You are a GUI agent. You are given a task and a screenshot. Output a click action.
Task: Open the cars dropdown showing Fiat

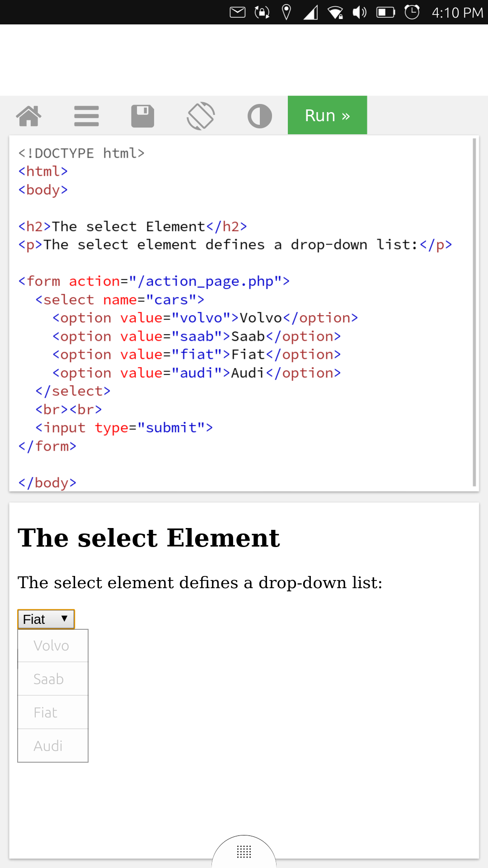click(x=45, y=619)
